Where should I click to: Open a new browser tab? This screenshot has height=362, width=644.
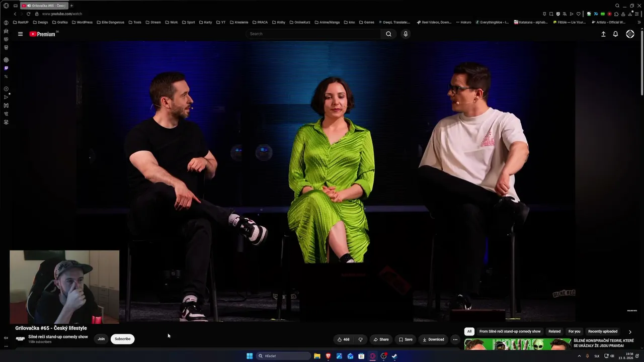[71, 6]
